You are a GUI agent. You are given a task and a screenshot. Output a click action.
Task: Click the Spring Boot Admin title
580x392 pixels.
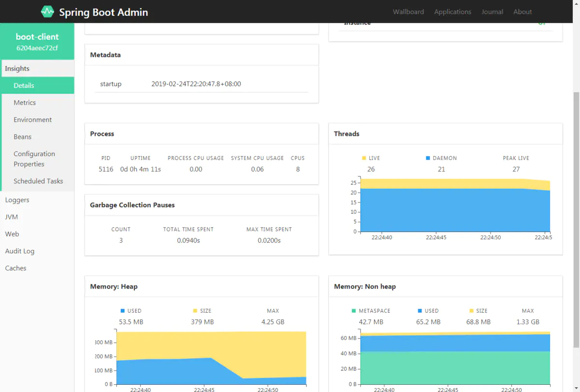coord(103,12)
